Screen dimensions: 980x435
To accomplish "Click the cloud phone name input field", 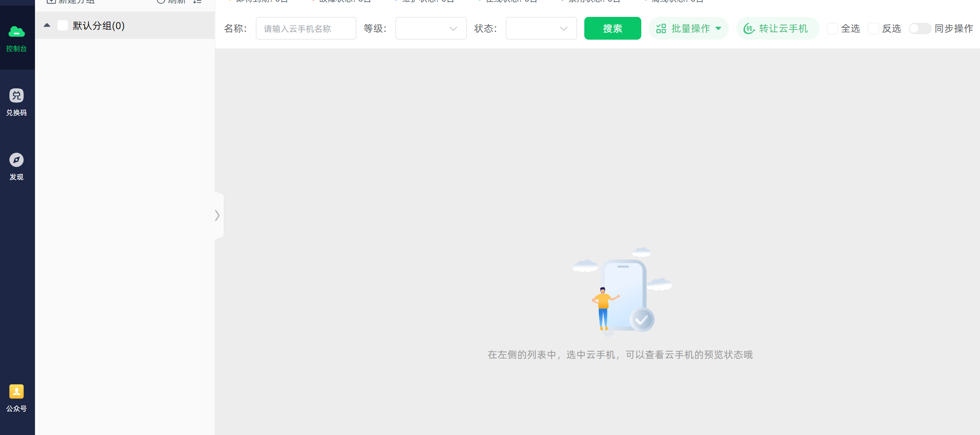I will point(306,28).
